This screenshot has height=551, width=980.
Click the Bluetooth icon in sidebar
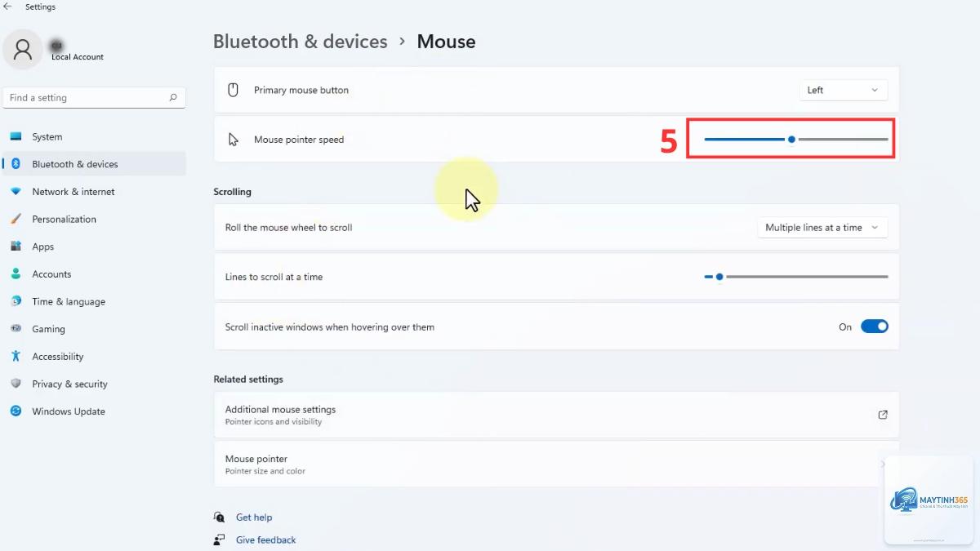[16, 164]
